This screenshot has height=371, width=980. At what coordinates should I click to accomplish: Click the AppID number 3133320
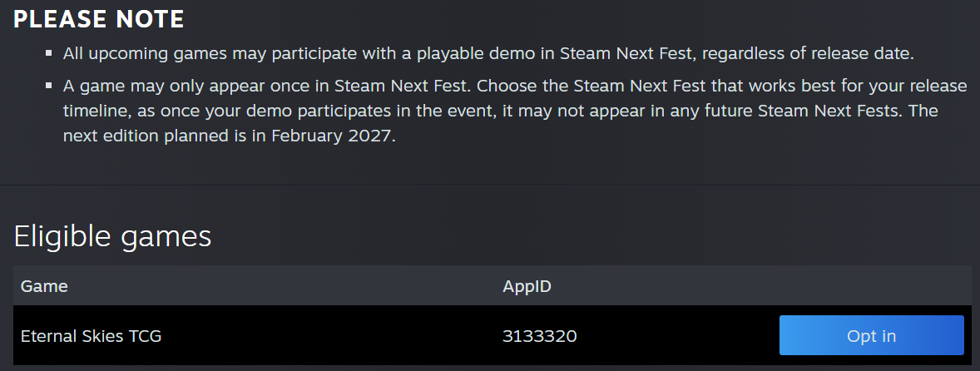coord(539,336)
